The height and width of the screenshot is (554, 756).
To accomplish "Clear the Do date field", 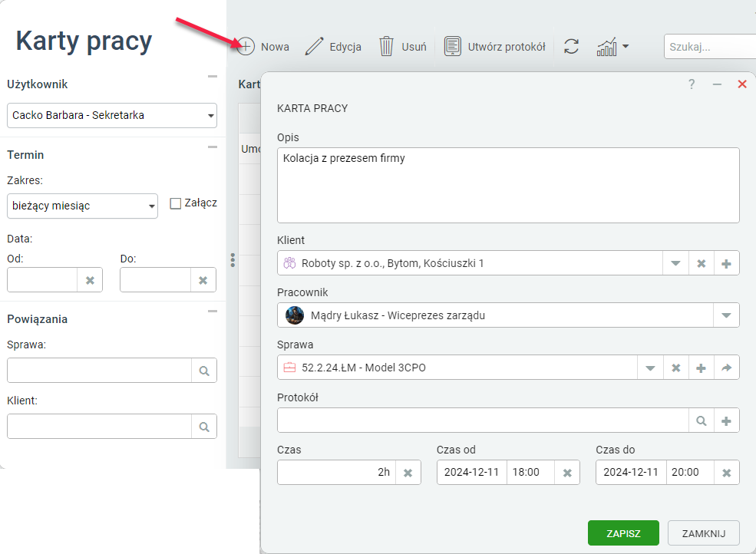I will (203, 280).
